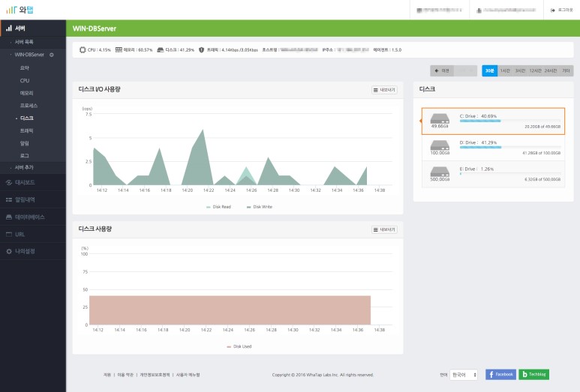This screenshot has width=580, height=392.
Task: Click the 이전 previous button
Action: (442, 70)
